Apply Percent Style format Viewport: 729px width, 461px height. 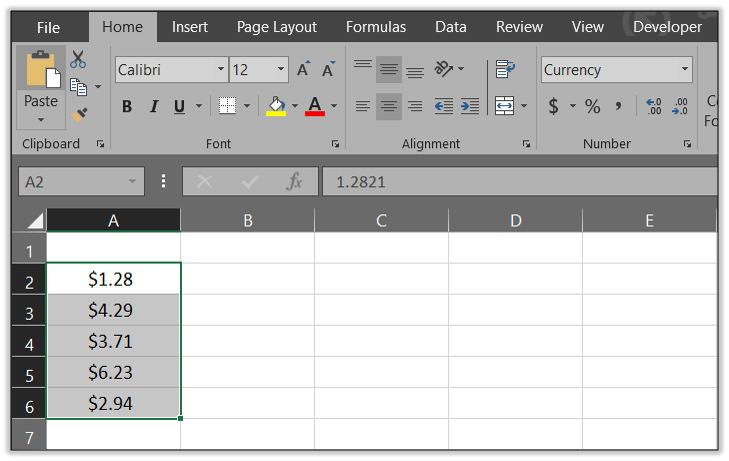[593, 106]
